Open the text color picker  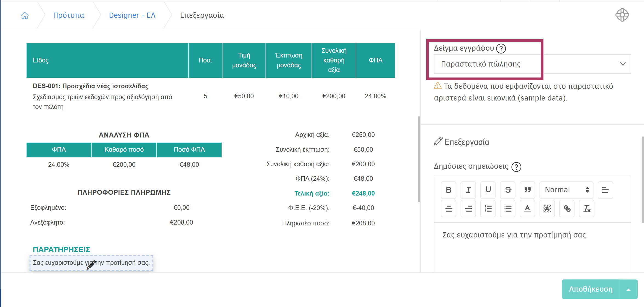(x=527, y=209)
